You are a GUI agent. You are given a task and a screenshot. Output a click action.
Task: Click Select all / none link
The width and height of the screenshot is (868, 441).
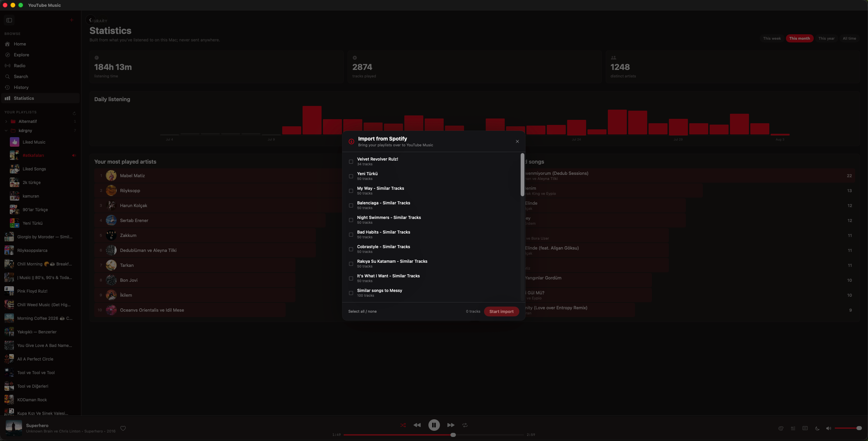pos(362,311)
